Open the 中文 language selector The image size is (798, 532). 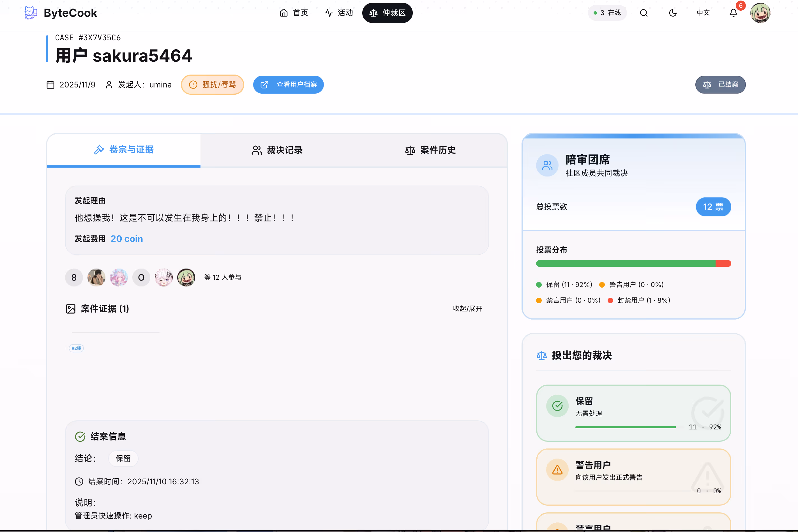(703, 13)
